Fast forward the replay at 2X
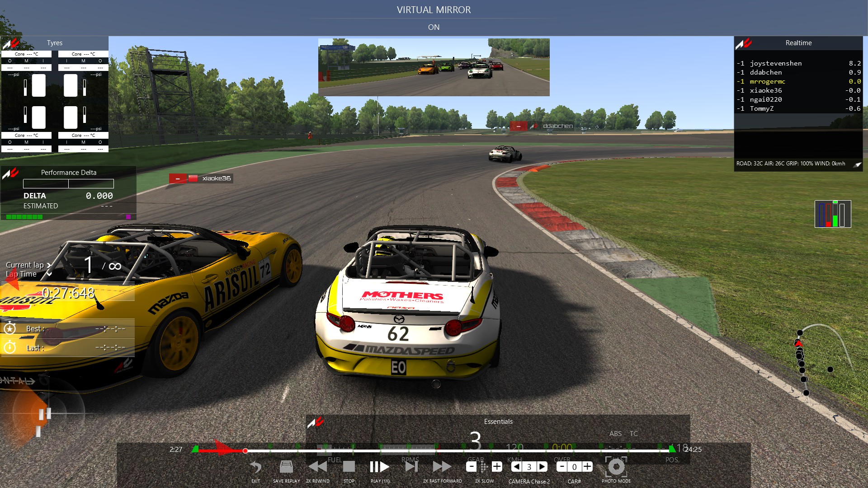The height and width of the screenshot is (488, 868). tap(442, 466)
